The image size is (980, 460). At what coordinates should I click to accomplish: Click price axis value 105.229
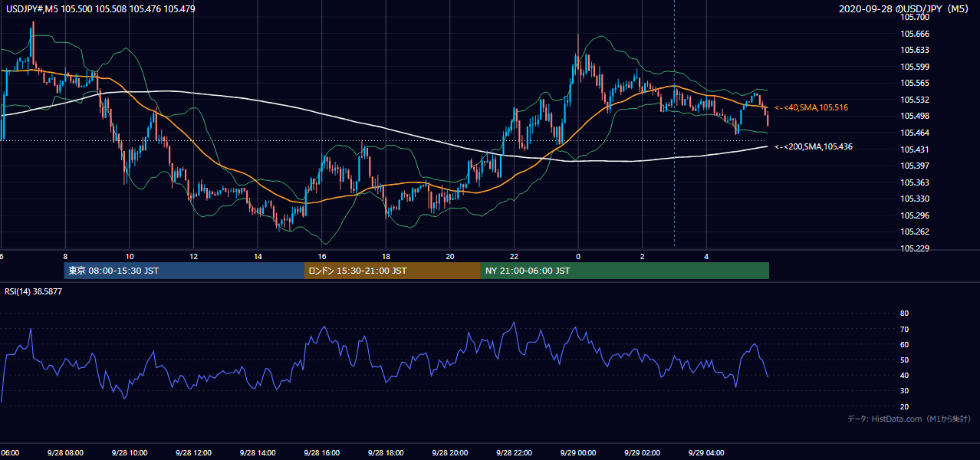(915, 248)
